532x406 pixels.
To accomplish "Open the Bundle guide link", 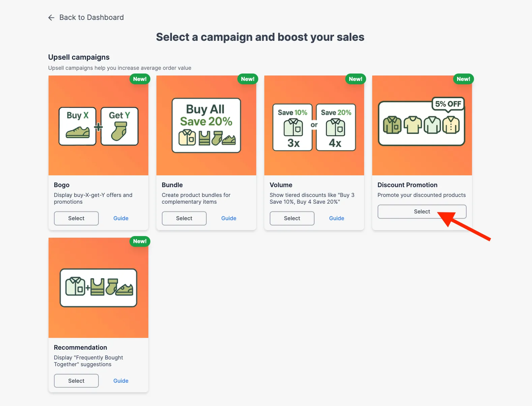I will tap(229, 219).
